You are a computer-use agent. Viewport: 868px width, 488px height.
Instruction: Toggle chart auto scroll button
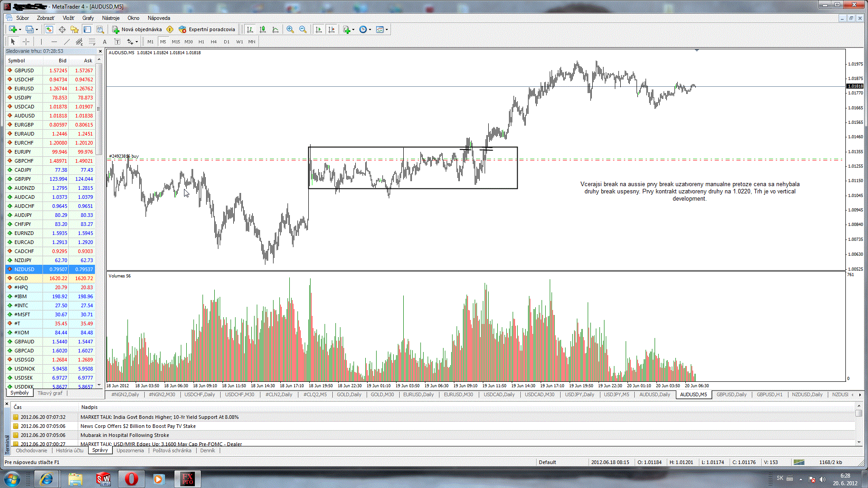tap(319, 29)
